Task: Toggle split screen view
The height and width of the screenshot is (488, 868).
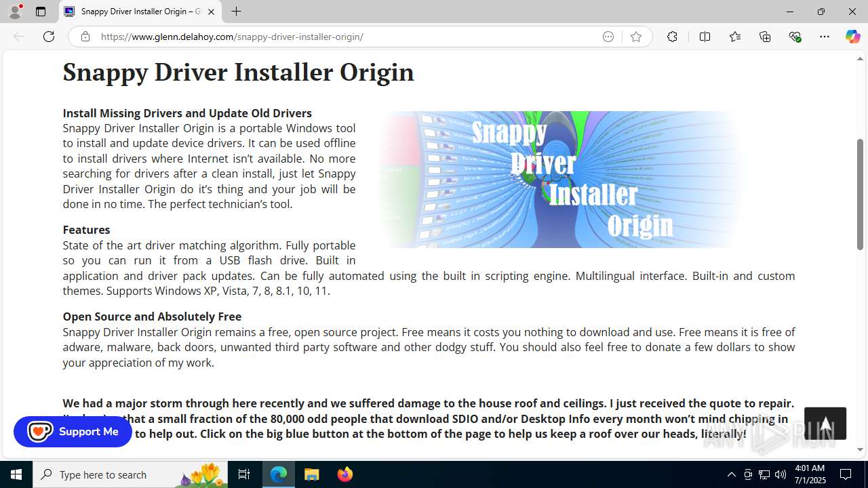Action: tap(705, 37)
